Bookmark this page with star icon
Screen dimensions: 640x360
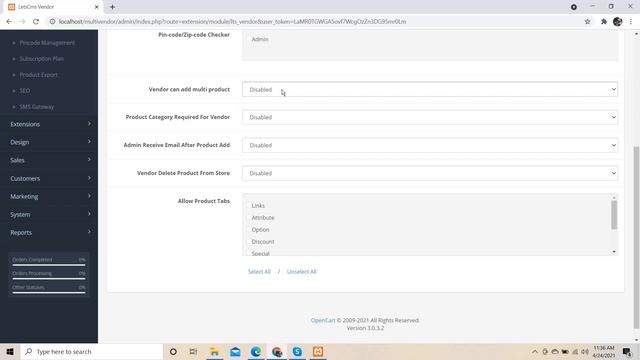[x=587, y=22]
